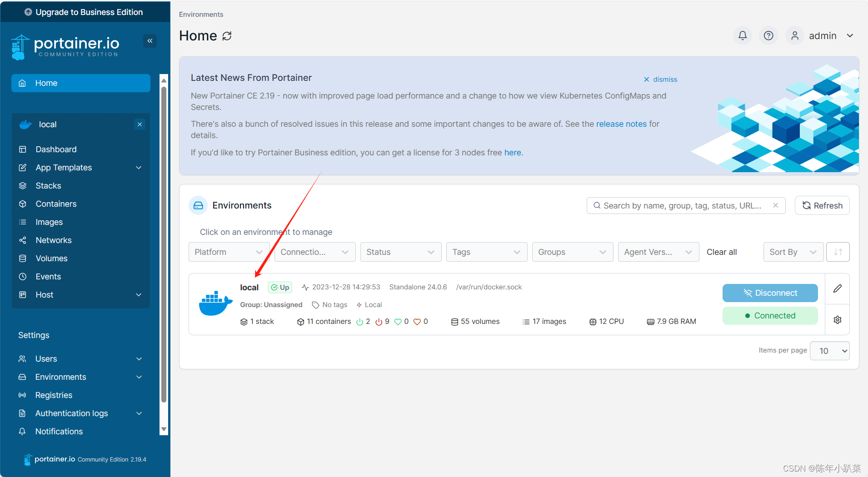Click the '1 stack' text

262,322
